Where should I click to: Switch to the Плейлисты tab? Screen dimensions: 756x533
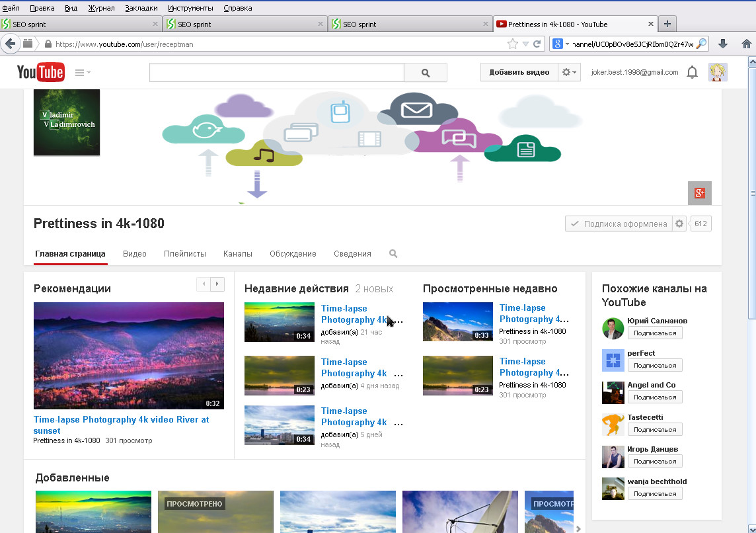pyautogui.click(x=184, y=254)
